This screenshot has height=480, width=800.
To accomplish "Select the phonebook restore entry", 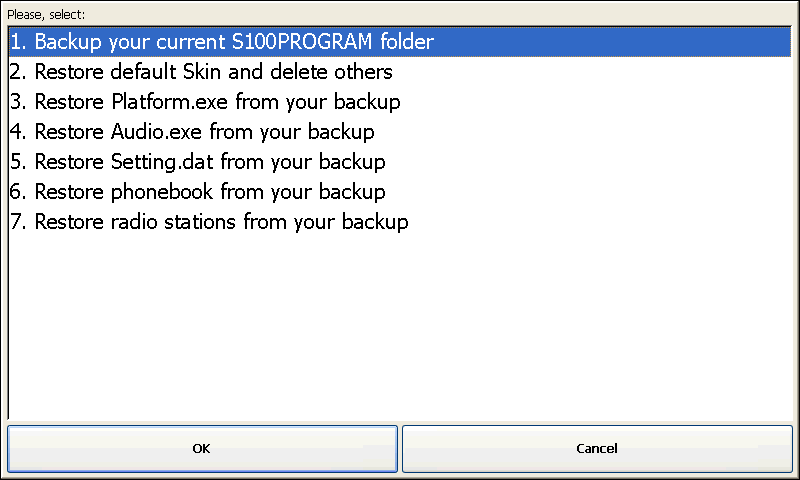I will [399, 192].
